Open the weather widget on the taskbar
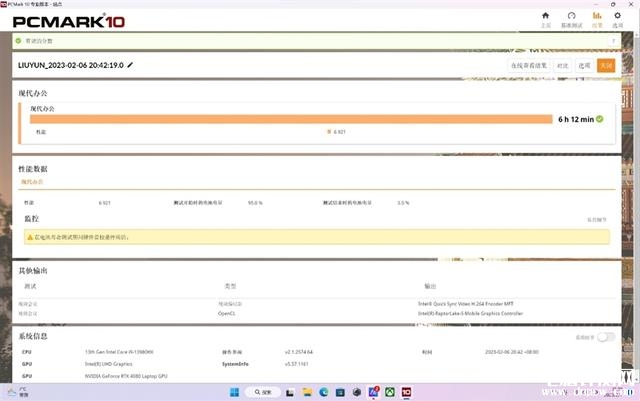 (18, 392)
